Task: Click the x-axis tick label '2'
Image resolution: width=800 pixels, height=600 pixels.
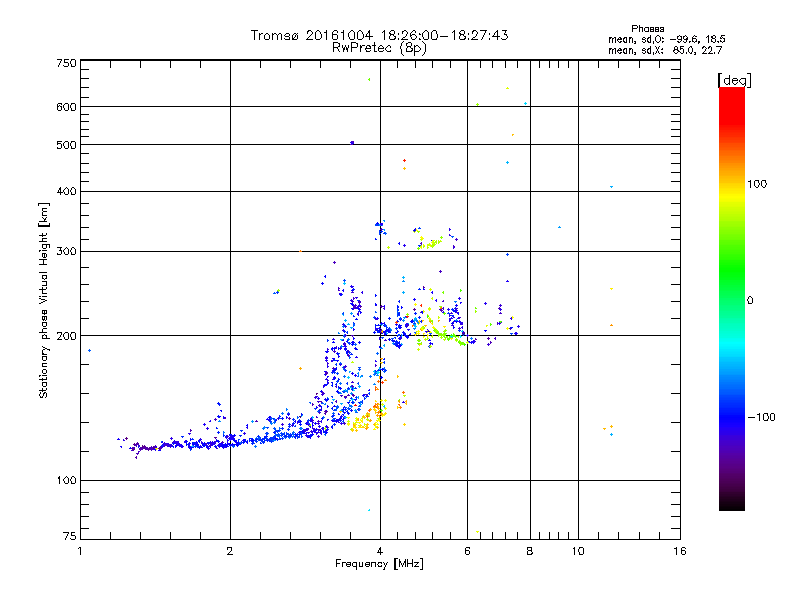Action: point(230,551)
